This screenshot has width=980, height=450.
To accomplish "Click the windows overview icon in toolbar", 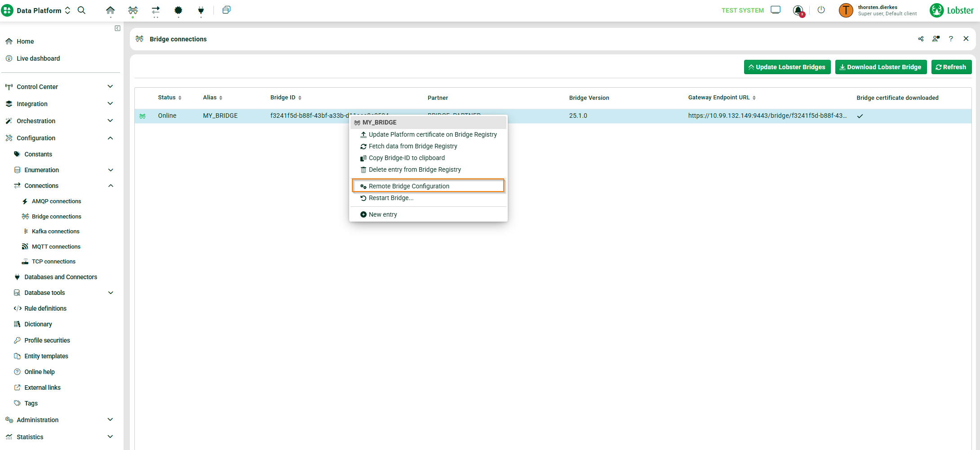I will (x=226, y=10).
